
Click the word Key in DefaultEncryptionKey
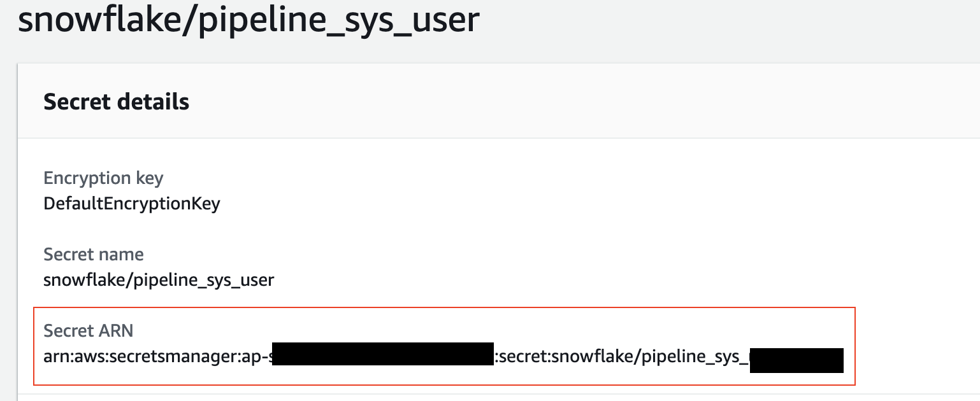click(206, 205)
